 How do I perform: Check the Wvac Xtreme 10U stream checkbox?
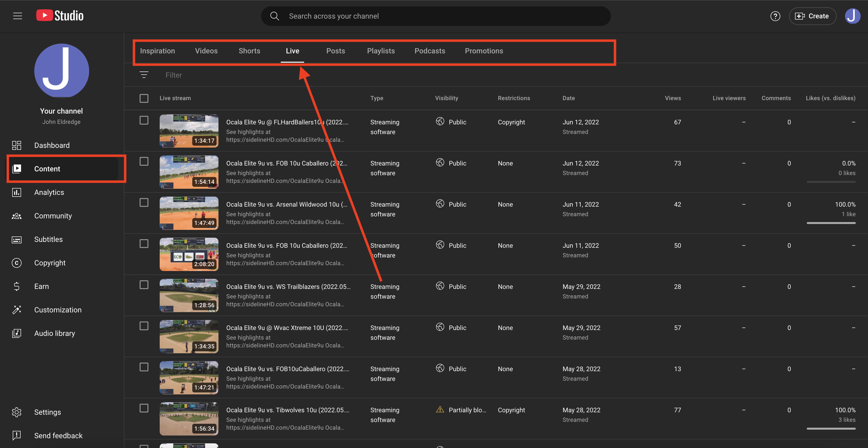click(144, 326)
